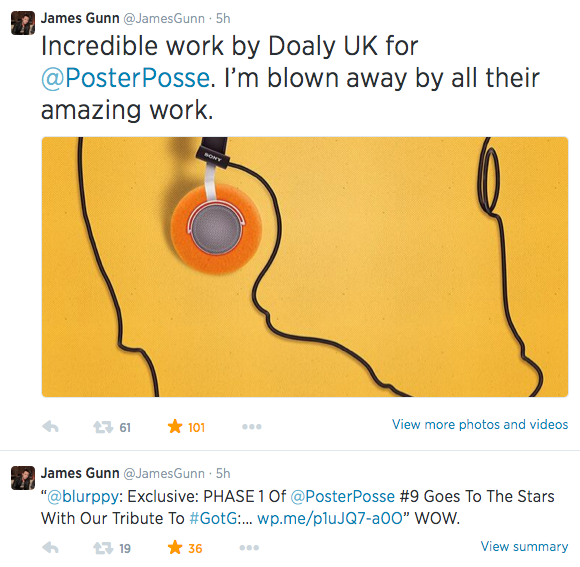The image size is (580, 567).
Task: Toggle favorite star showing 36 favorites
Action: click(175, 547)
